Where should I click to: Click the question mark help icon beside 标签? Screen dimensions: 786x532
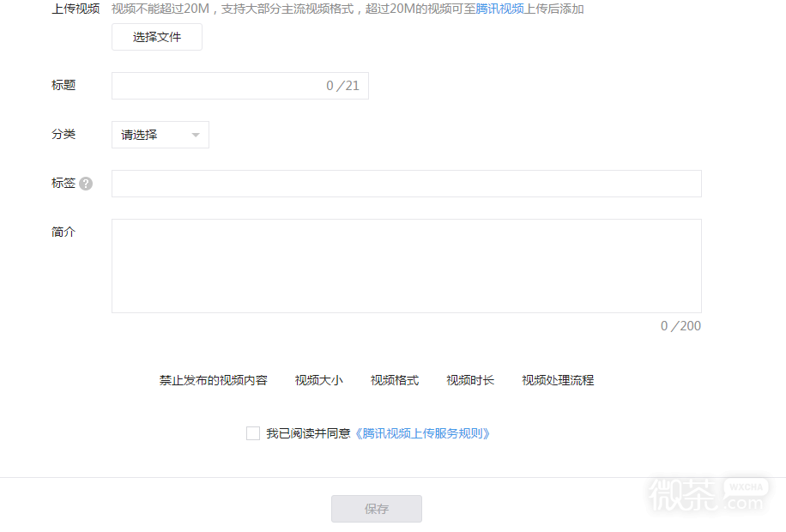86,183
